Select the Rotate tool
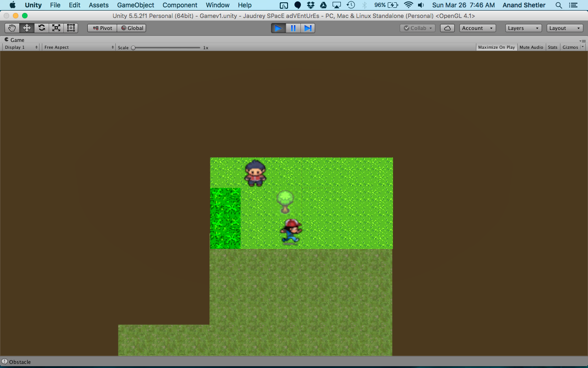This screenshot has width=588, height=368. [41, 28]
